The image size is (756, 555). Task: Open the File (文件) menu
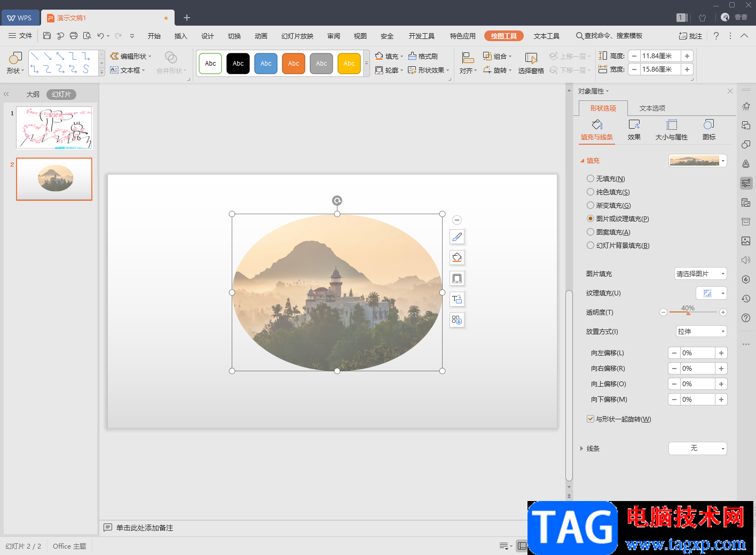(21, 36)
